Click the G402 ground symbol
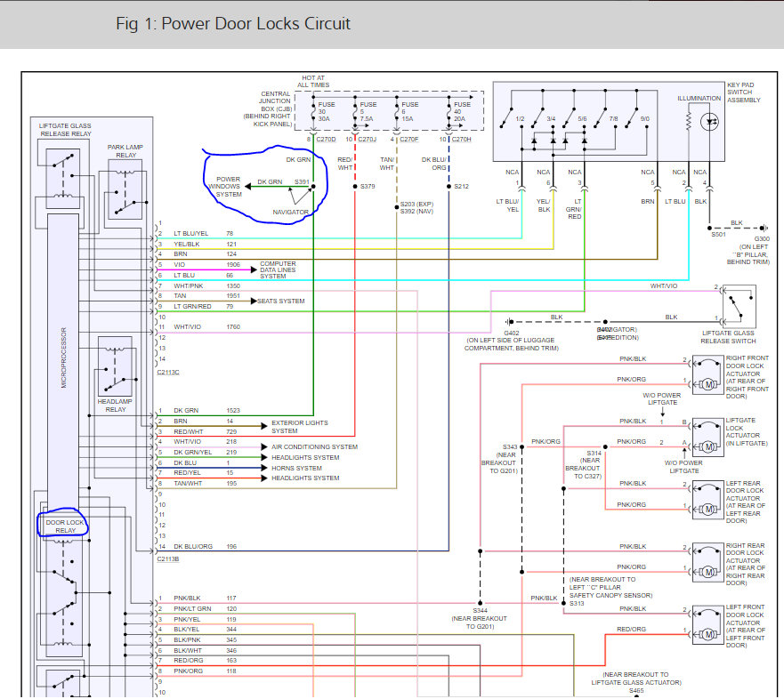 tap(509, 322)
